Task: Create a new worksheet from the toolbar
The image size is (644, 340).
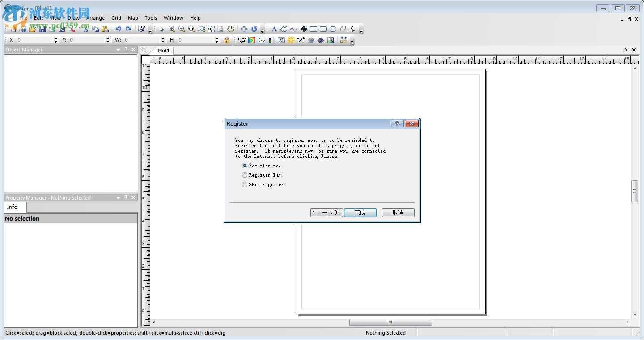Action: (23, 29)
